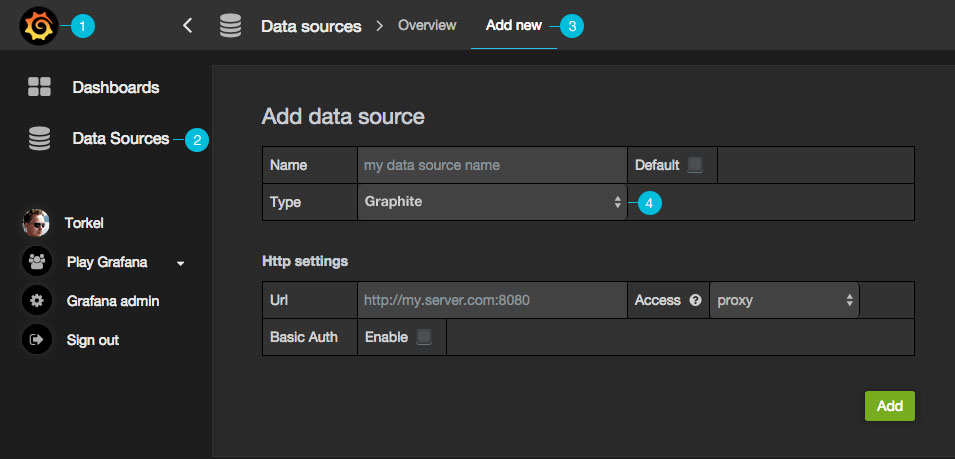
Task: Open the Type dropdown showing Graphite
Action: [x=491, y=202]
